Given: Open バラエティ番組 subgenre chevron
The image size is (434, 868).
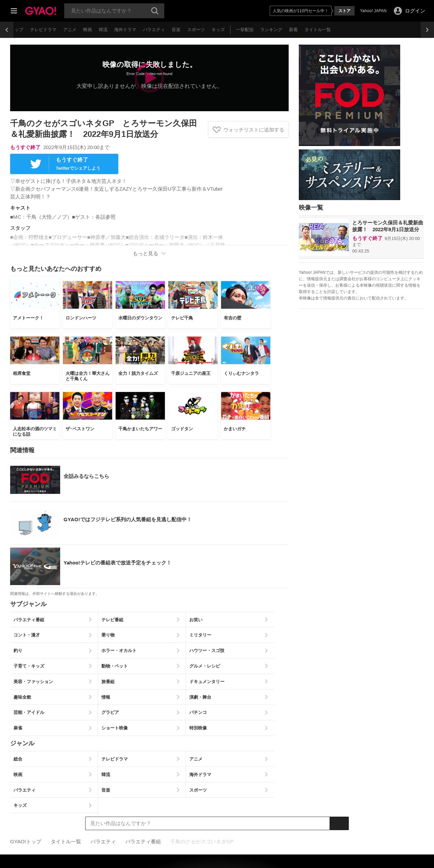Looking at the screenshot, I should click(x=90, y=620).
